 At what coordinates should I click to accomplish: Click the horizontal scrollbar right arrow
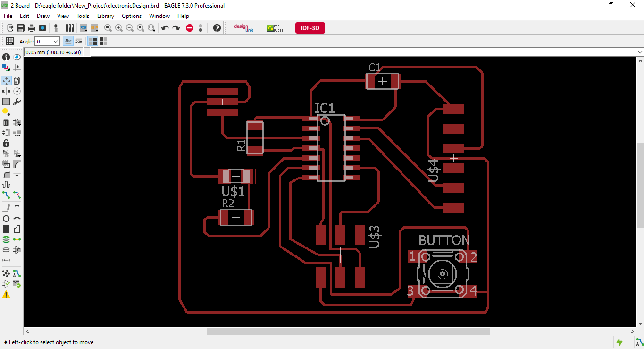pos(633,331)
